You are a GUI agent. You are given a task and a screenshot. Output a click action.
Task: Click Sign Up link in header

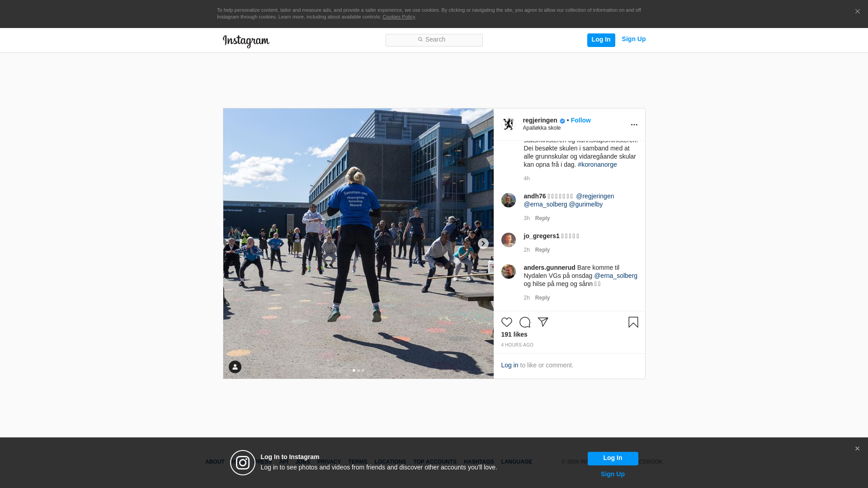pos(634,39)
